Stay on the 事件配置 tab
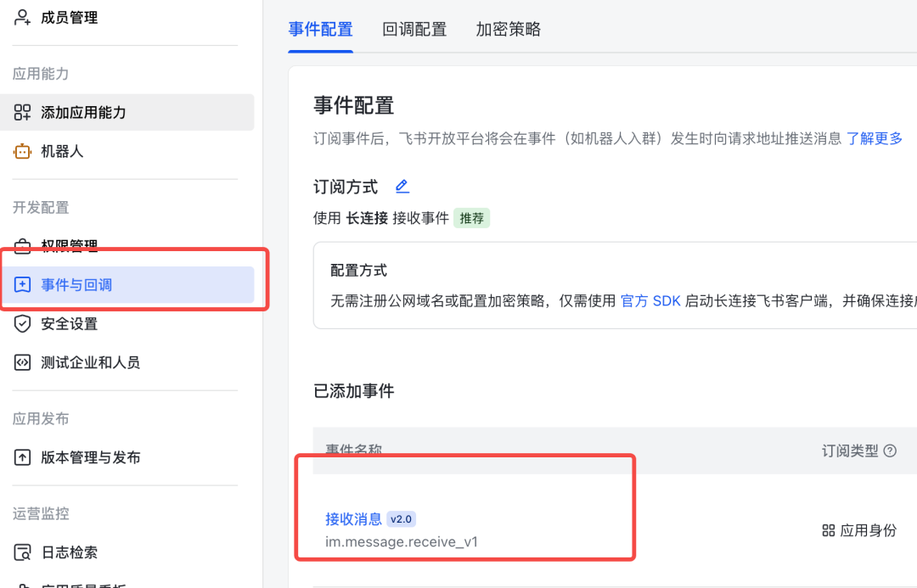Viewport: 917px width, 588px height. (320, 30)
